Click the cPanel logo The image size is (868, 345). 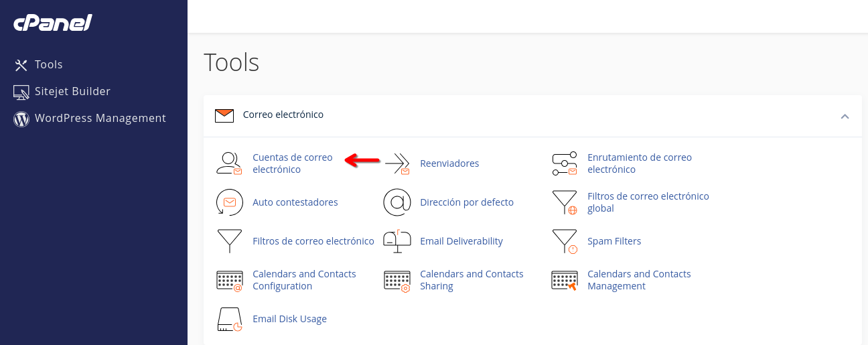click(x=53, y=23)
